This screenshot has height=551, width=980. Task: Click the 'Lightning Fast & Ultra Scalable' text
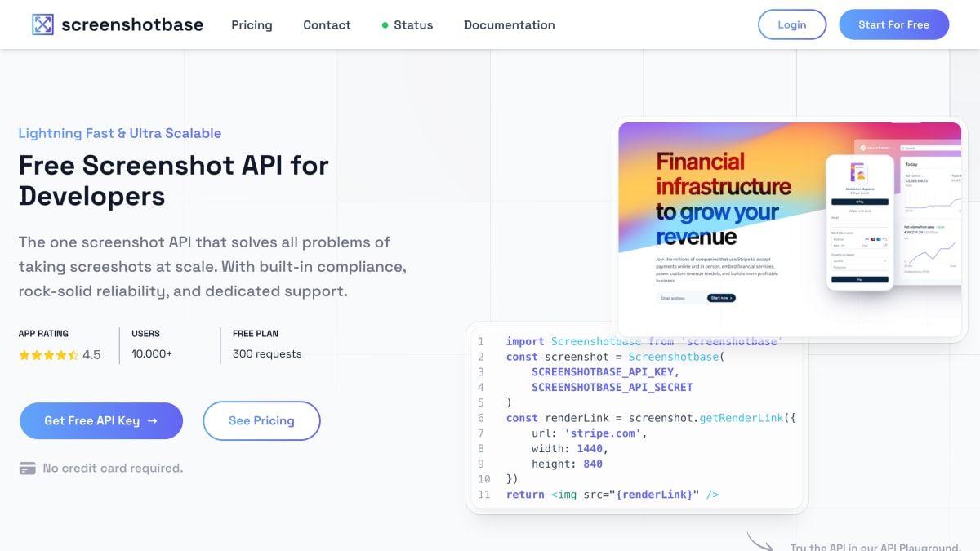pos(120,133)
